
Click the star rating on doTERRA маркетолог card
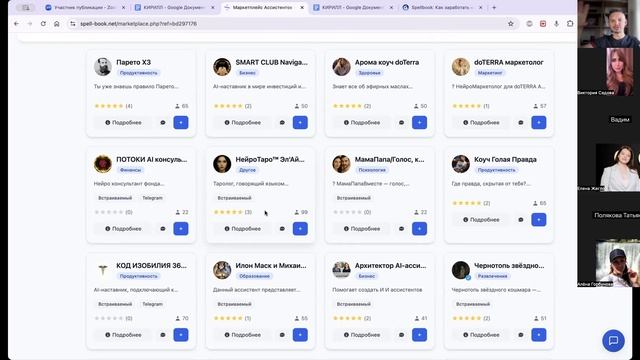pyautogui.click(x=467, y=106)
